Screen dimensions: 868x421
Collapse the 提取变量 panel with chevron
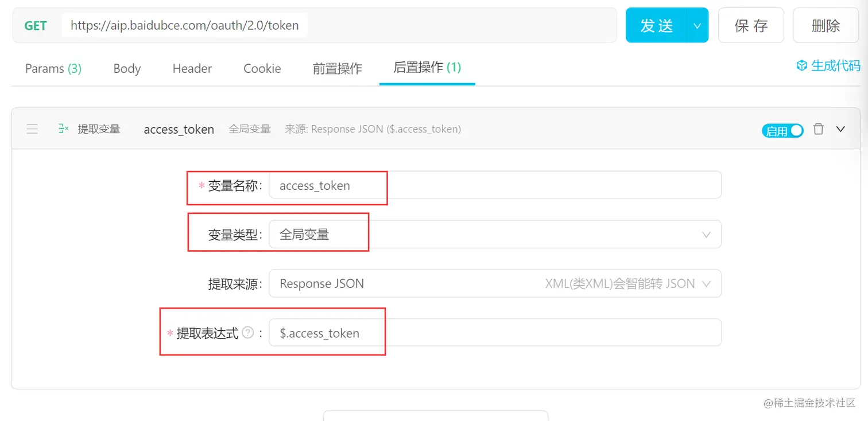(x=840, y=129)
